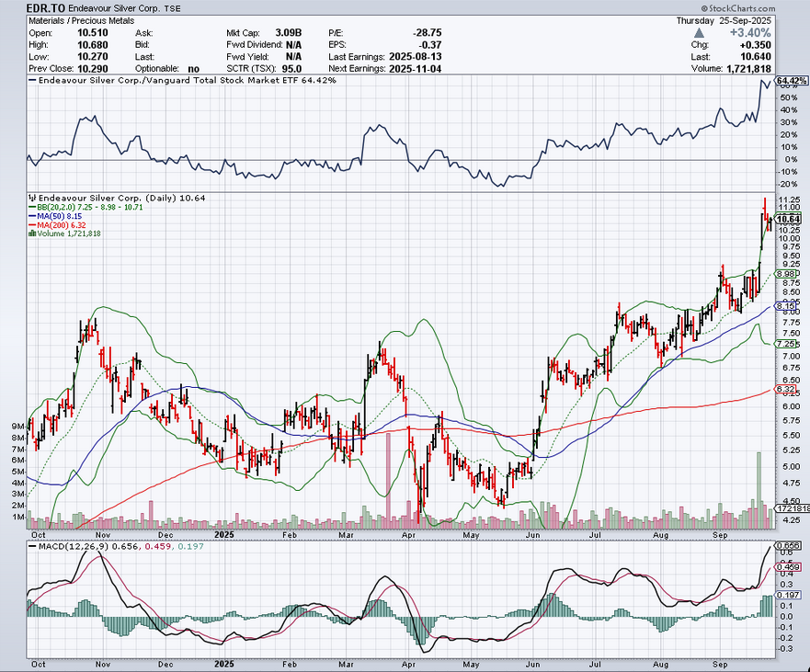
Task: Click the volume bars icon in legend
Action: [x=31, y=233]
